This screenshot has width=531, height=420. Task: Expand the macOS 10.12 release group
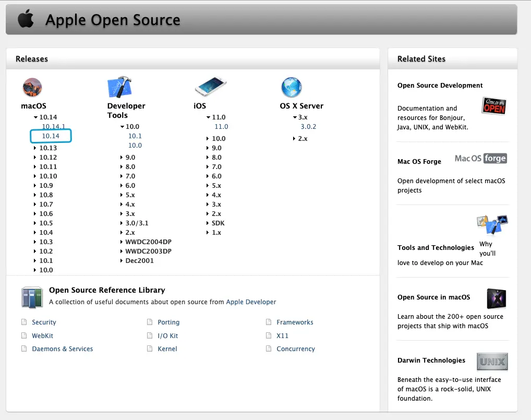click(x=35, y=158)
